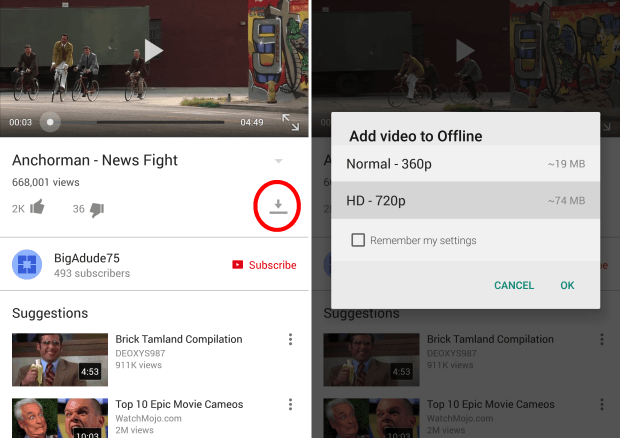Open BigAdude75 channel avatar
Screen dimensions: 620x438
point(27,264)
